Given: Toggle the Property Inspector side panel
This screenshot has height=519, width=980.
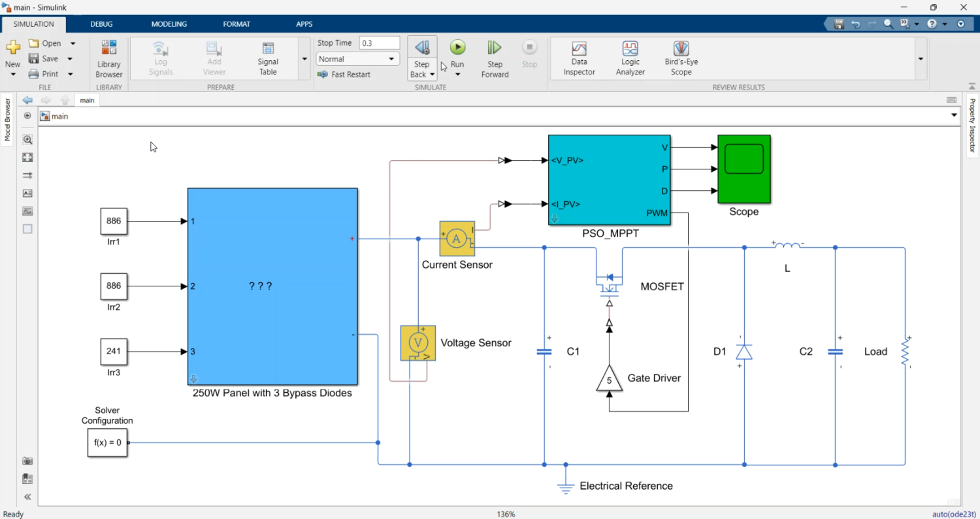Looking at the screenshot, I should [x=972, y=126].
